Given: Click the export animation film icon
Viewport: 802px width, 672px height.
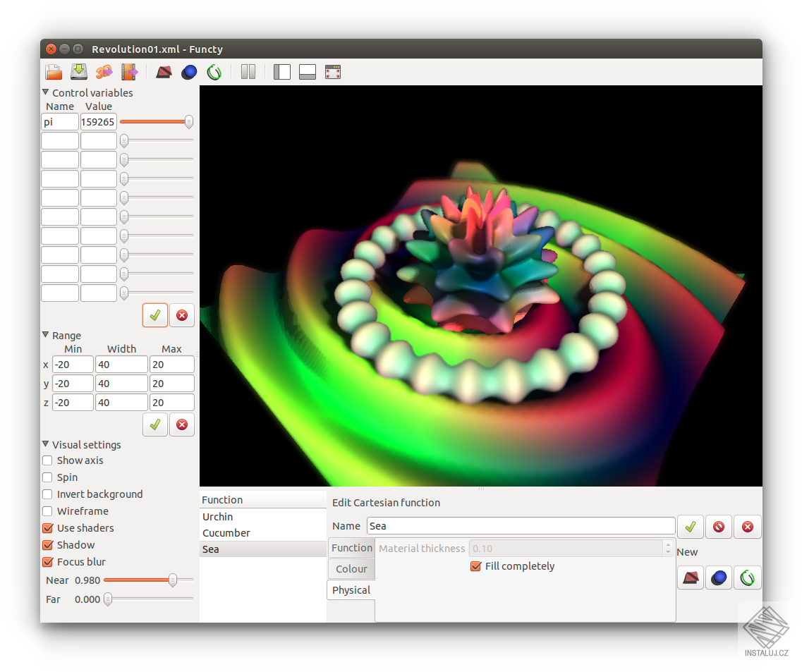Looking at the screenshot, I should 129,72.
